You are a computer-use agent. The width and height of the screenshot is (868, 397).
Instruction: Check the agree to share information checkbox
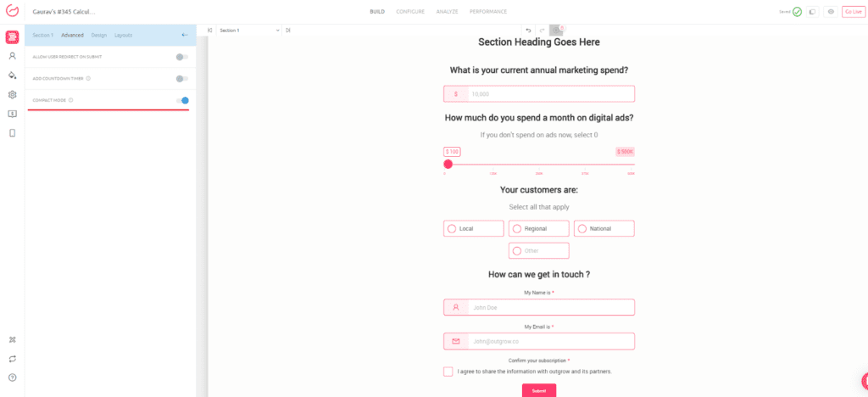[x=448, y=372]
